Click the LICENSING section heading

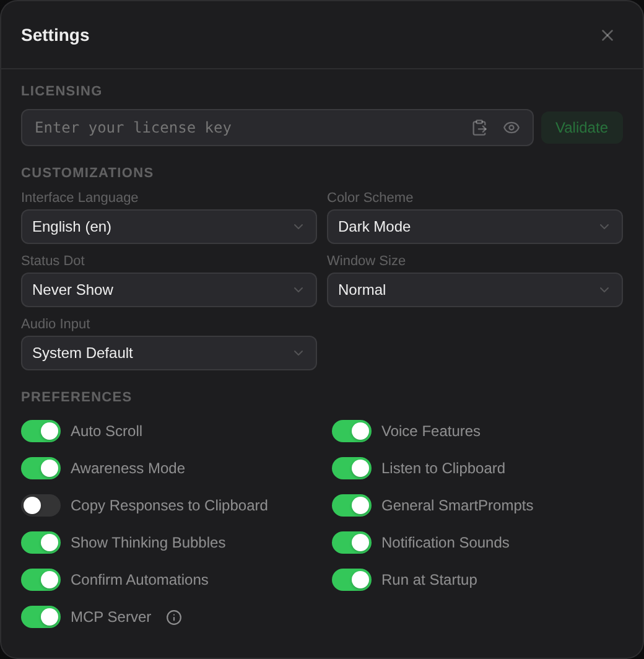[62, 91]
